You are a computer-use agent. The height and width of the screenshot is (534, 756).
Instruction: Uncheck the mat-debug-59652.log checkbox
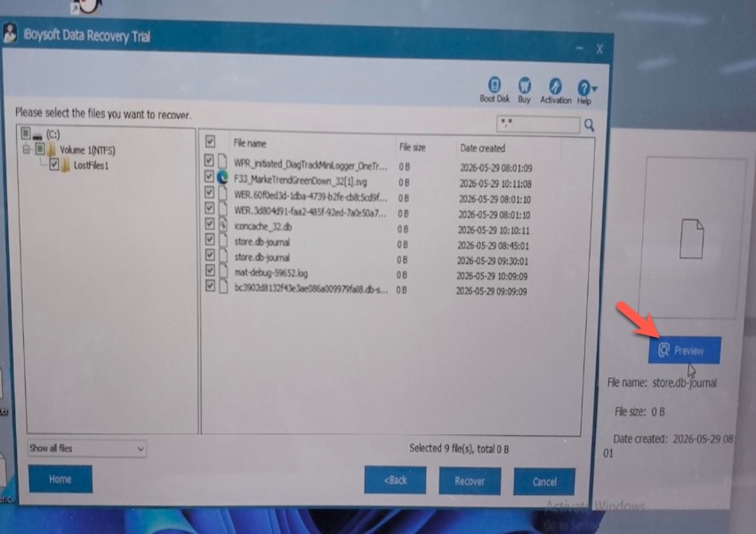click(x=210, y=271)
